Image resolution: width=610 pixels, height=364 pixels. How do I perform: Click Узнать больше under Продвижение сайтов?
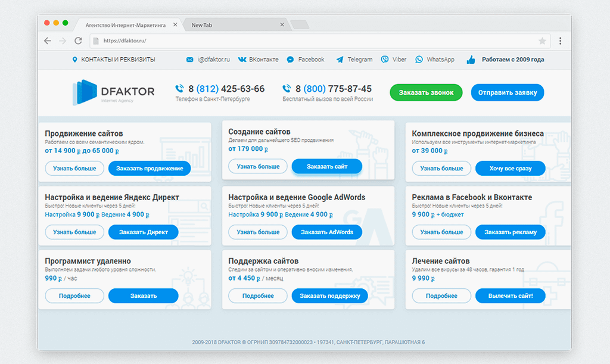74,169
